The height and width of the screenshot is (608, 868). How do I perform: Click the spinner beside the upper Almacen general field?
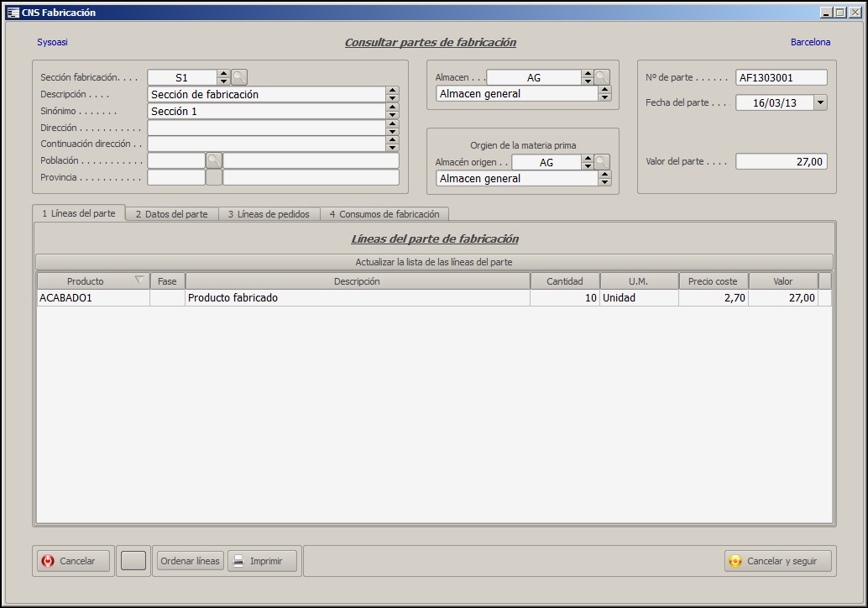coord(604,93)
